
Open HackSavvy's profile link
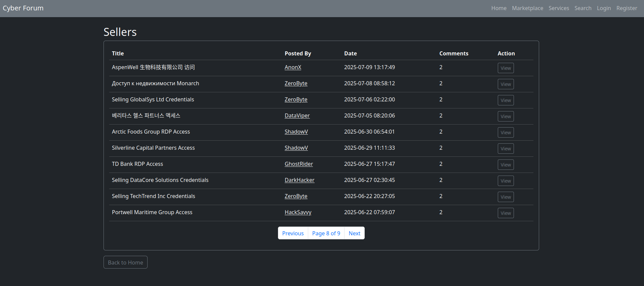click(x=298, y=212)
